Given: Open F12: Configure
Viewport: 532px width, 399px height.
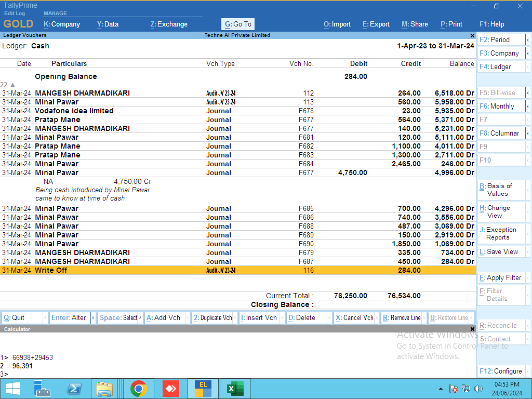Looking at the screenshot, I should tap(501, 371).
